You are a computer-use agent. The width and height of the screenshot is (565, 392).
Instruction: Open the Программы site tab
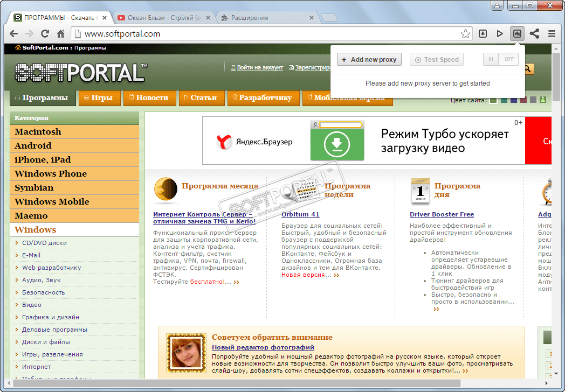43,98
